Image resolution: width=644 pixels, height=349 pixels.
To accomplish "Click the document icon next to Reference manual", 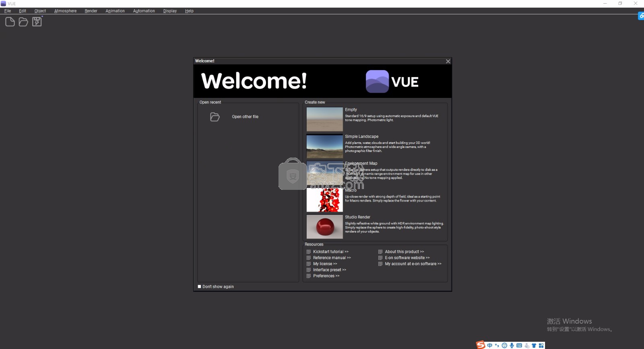I will pos(309,258).
